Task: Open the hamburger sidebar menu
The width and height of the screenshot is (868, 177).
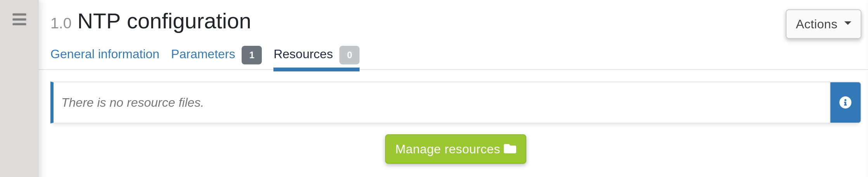Action: point(19,19)
